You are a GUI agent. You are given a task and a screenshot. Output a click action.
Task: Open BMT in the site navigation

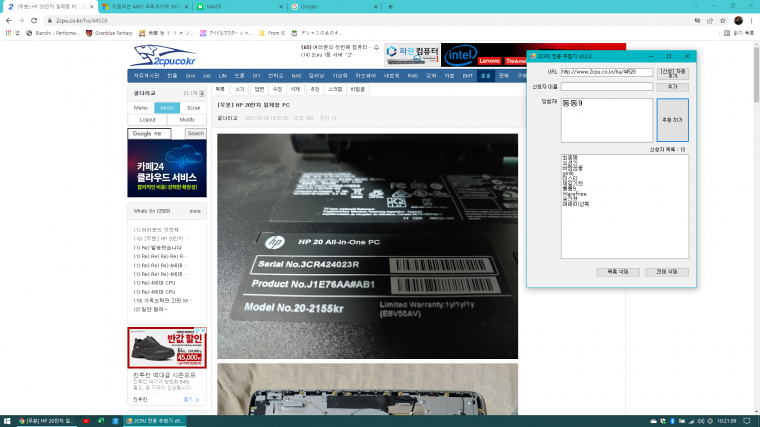pyautogui.click(x=467, y=76)
